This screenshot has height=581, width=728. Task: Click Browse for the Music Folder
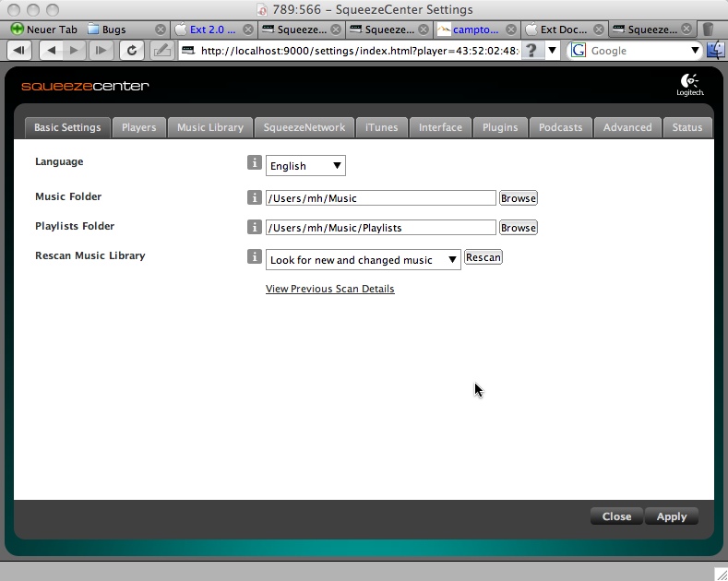coord(518,198)
